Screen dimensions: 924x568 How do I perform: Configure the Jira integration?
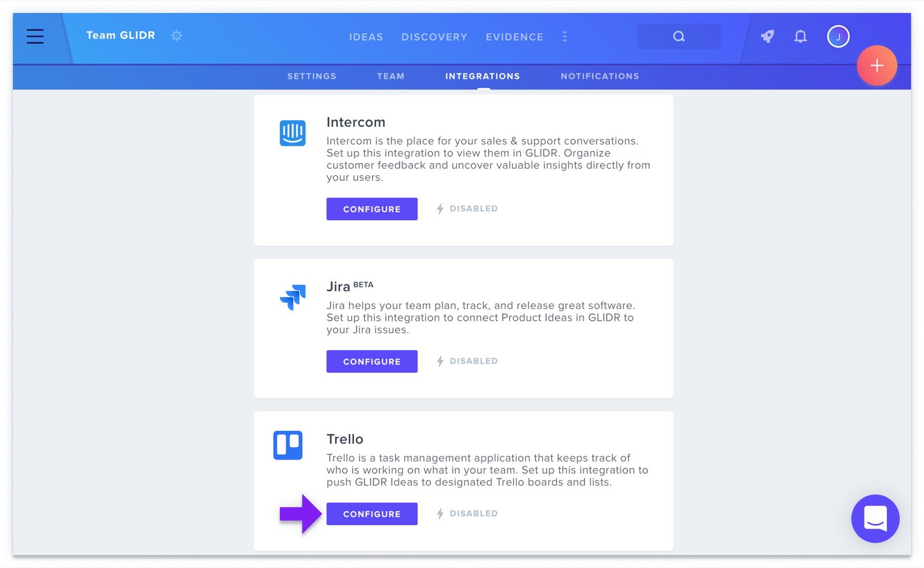(372, 361)
